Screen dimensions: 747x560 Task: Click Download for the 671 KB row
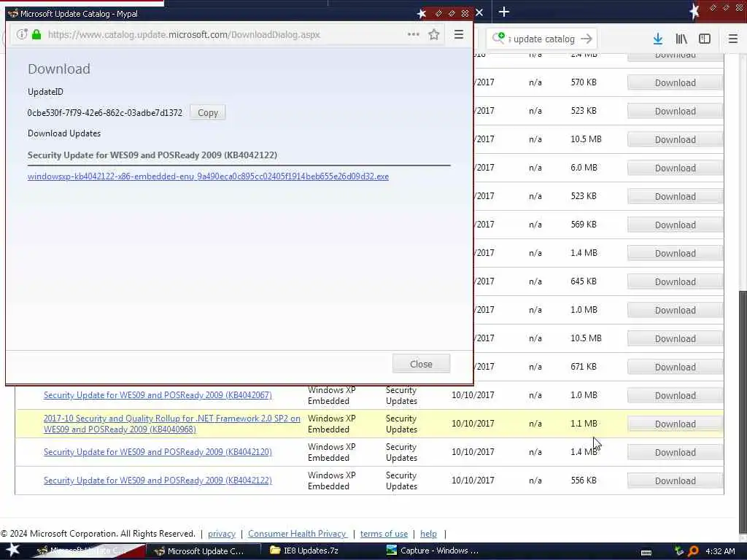point(675,367)
